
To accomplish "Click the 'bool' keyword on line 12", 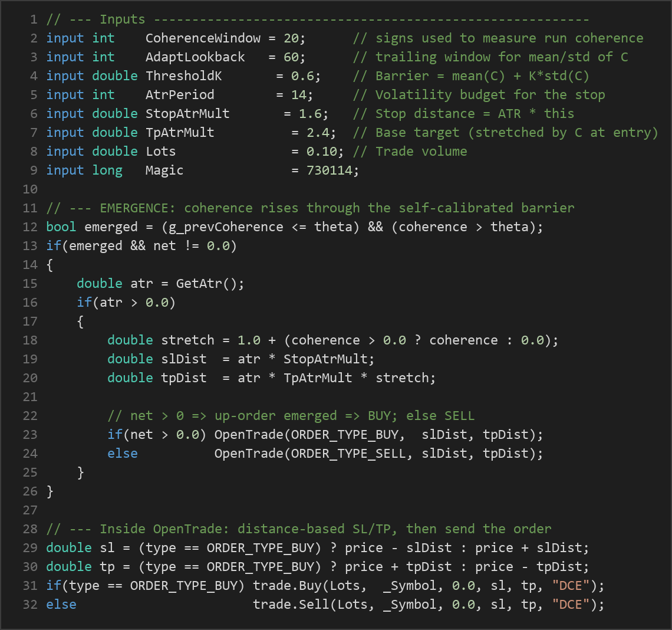I will (x=61, y=227).
